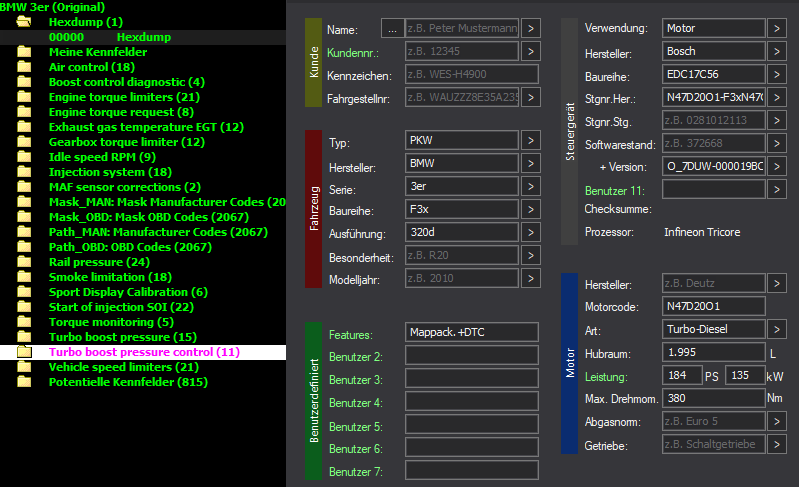Click the Kennzeichen input field

click(x=472, y=74)
